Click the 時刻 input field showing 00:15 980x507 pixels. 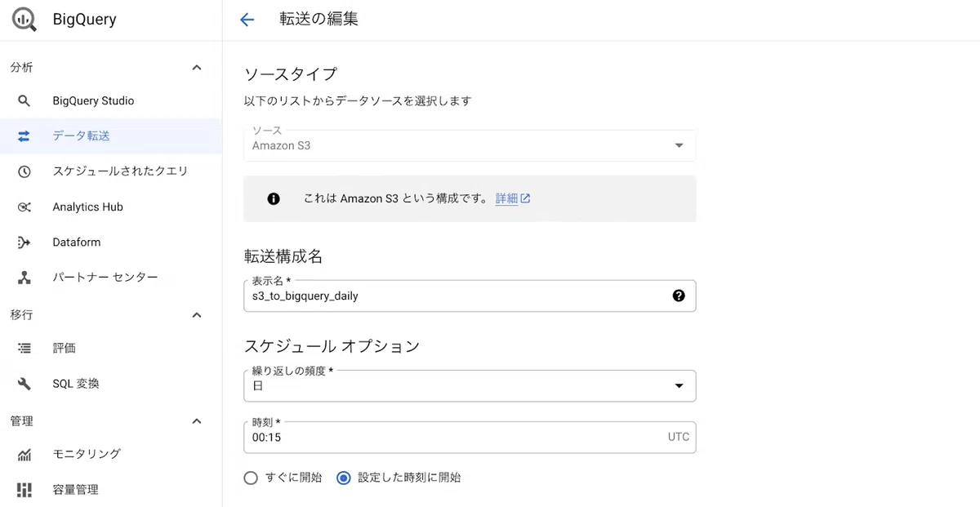click(470, 437)
